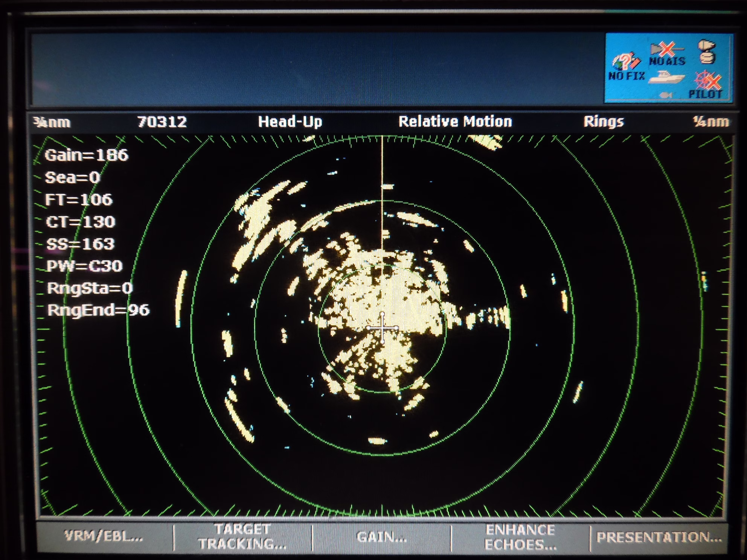Click the NO FIX GPS status icon
Image resolution: width=747 pixels, height=560 pixels.
coord(627,67)
